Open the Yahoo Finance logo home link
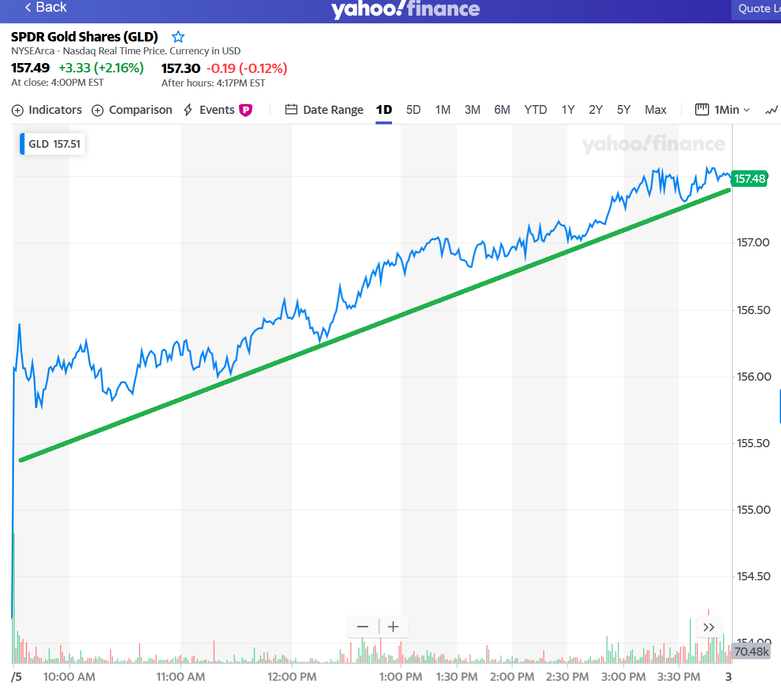 tap(405, 9)
